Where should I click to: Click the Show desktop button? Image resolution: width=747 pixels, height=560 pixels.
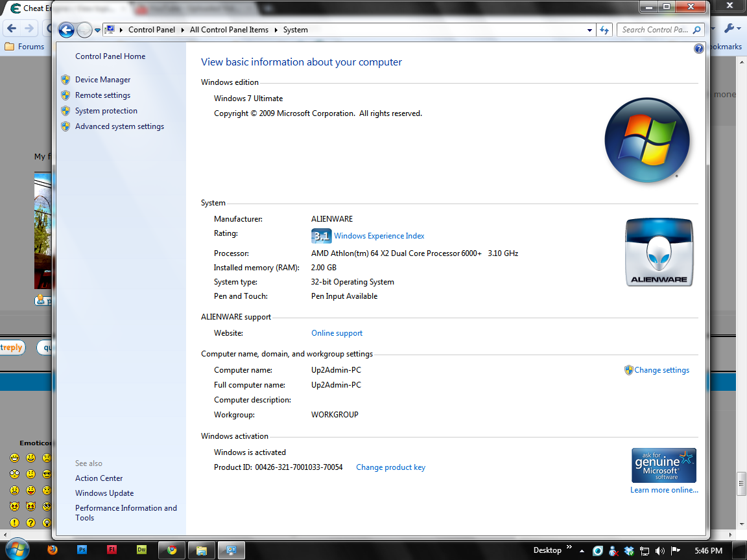739,550
